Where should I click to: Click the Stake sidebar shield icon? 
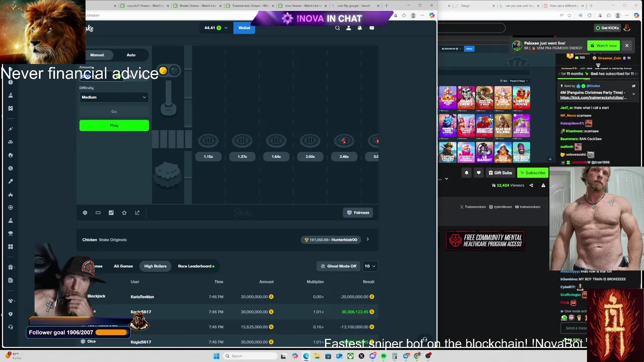(11, 314)
